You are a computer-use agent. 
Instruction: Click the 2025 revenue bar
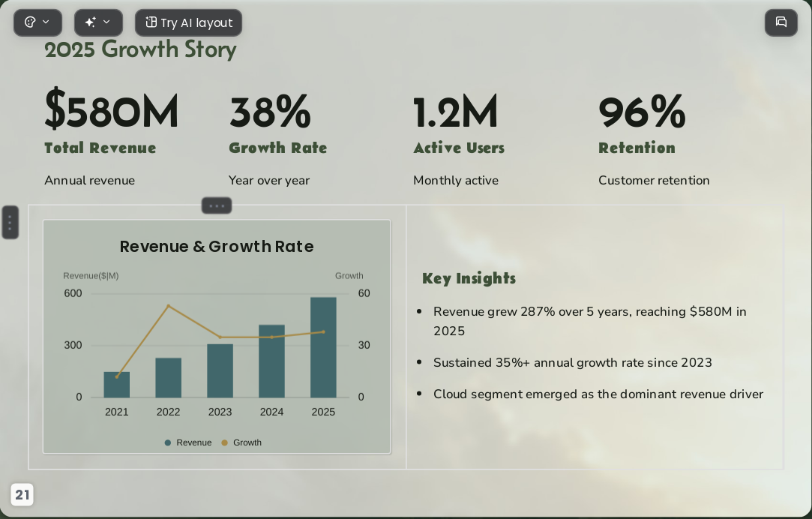(x=323, y=347)
